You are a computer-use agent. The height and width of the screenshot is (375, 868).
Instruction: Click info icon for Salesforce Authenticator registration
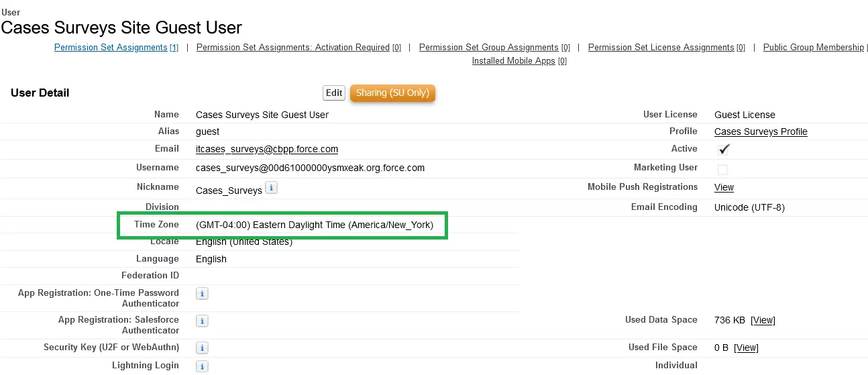click(x=202, y=321)
